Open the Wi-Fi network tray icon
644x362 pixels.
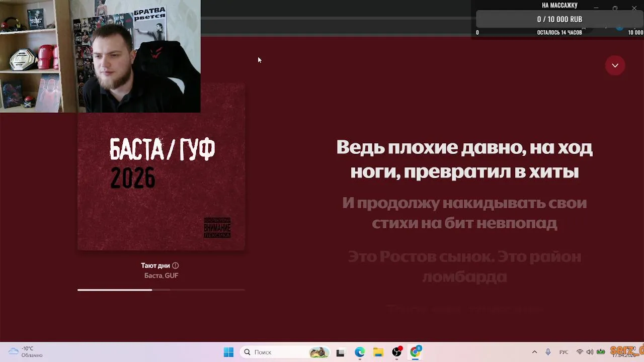point(580,352)
